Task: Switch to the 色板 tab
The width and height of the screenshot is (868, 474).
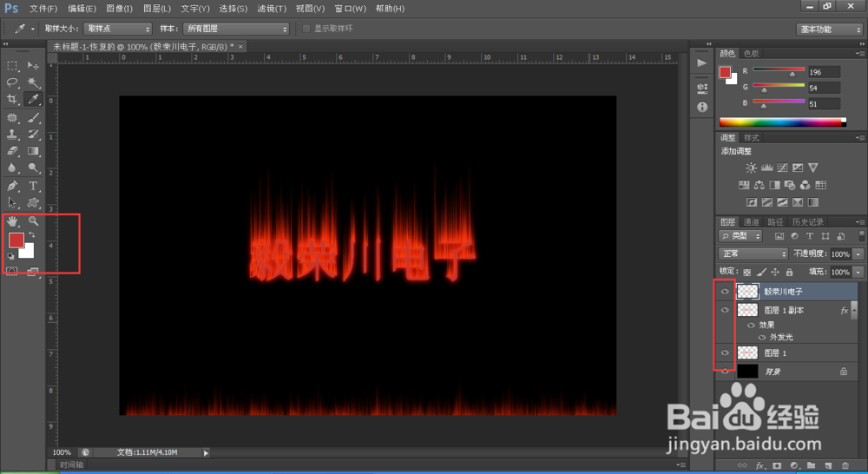Action: coord(751,53)
